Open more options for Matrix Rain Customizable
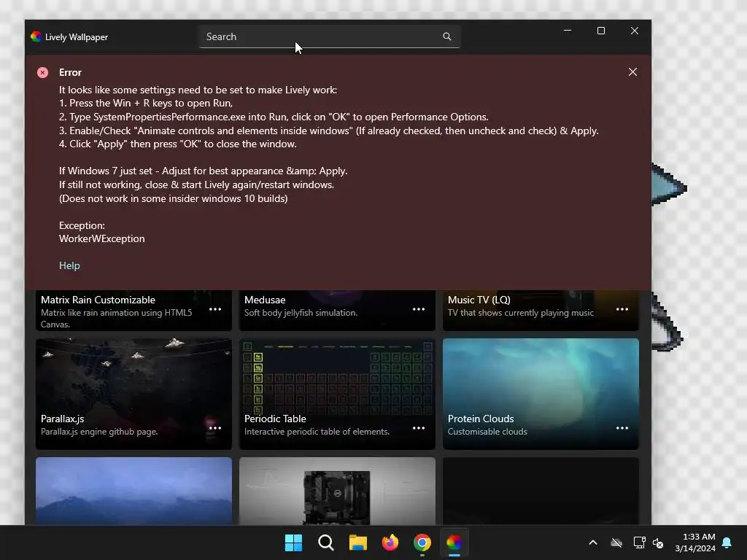The image size is (747, 560). 215,309
